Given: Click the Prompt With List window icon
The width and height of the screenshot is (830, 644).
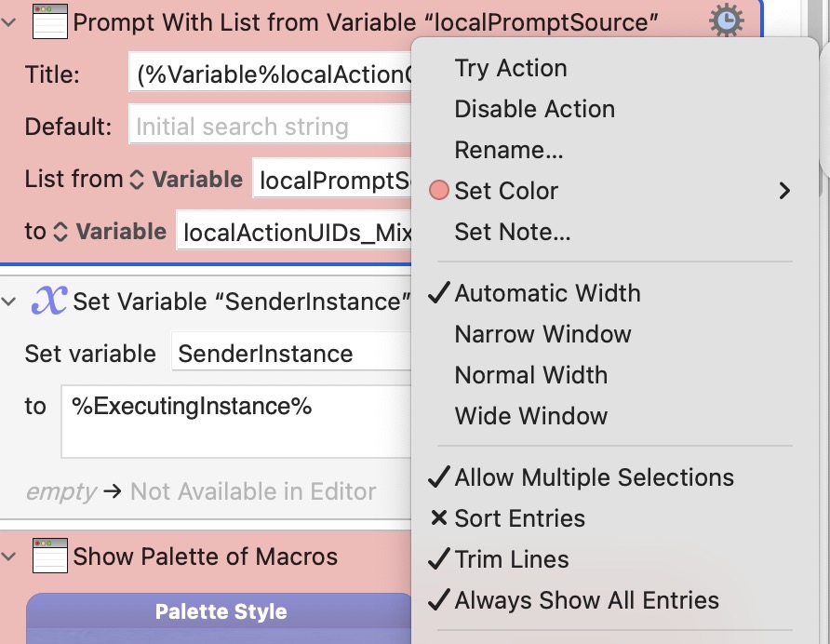Looking at the screenshot, I should coord(49,21).
